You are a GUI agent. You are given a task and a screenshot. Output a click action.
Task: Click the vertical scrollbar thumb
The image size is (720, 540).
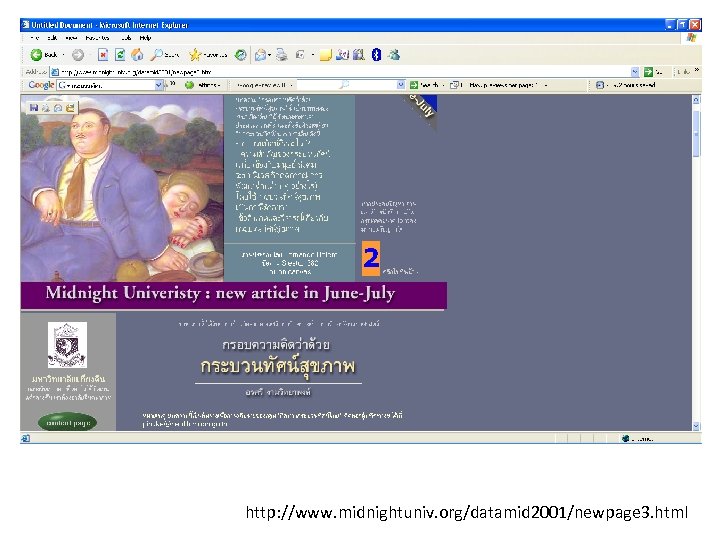pyautogui.click(x=696, y=133)
